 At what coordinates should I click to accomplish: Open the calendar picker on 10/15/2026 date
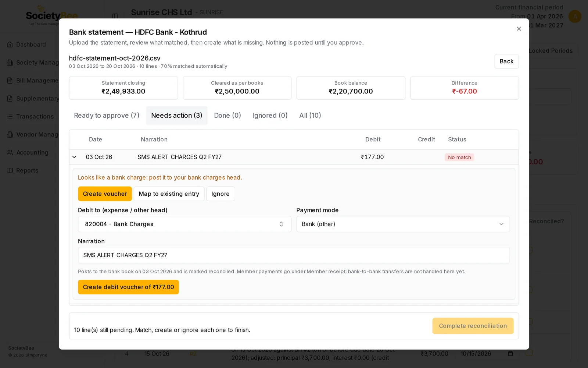[x=510, y=354]
